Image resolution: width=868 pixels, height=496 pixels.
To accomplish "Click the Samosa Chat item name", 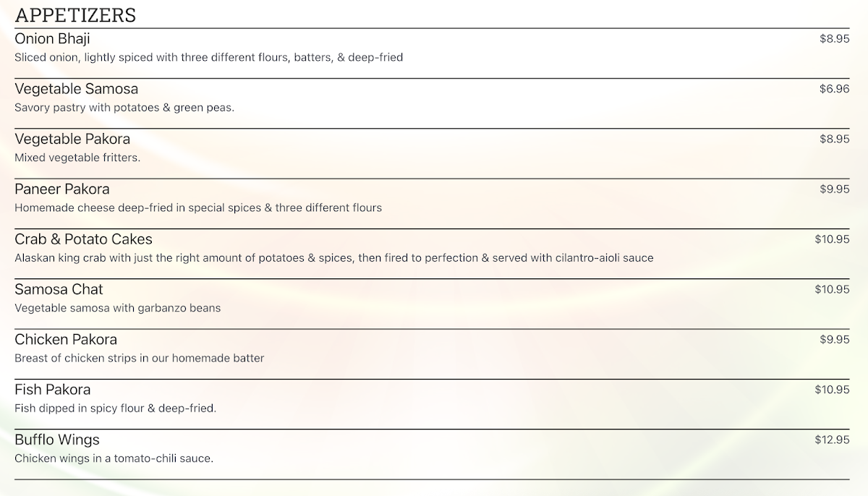I will click(59, 289).
